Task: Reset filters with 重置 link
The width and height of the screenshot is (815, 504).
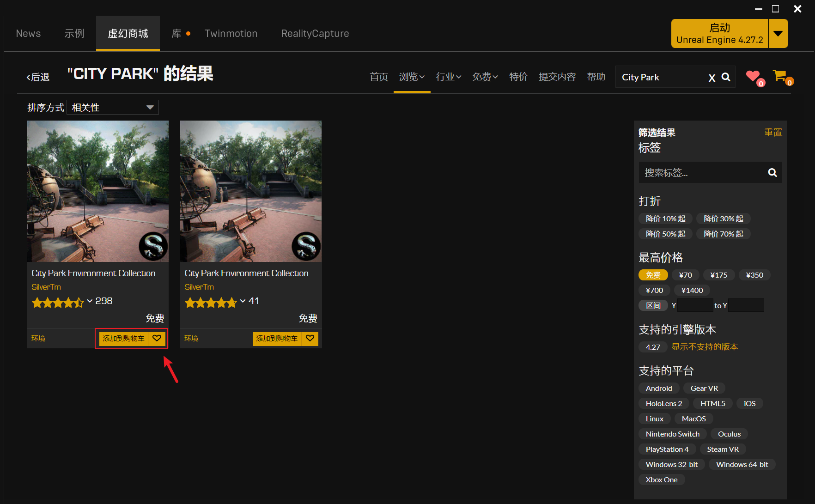Action: (x=773, y=133)
